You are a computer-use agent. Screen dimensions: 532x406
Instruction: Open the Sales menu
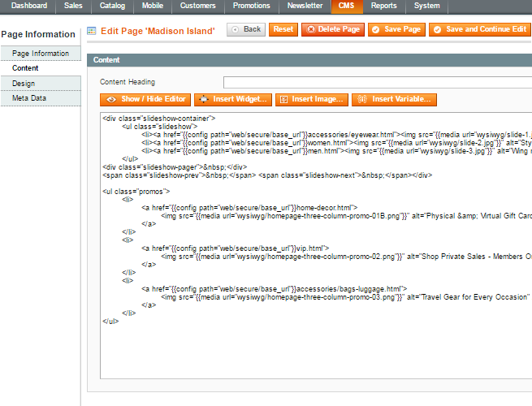click(73, 6)
